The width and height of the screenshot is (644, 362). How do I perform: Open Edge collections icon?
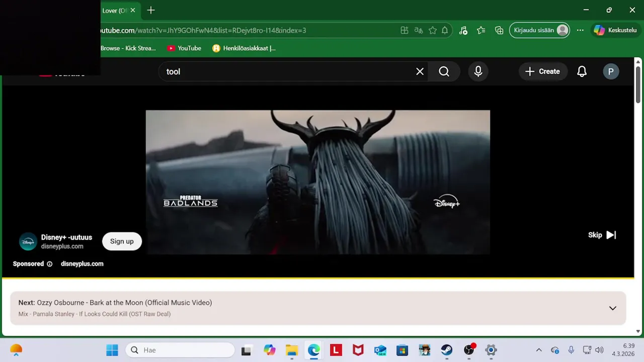499,30
